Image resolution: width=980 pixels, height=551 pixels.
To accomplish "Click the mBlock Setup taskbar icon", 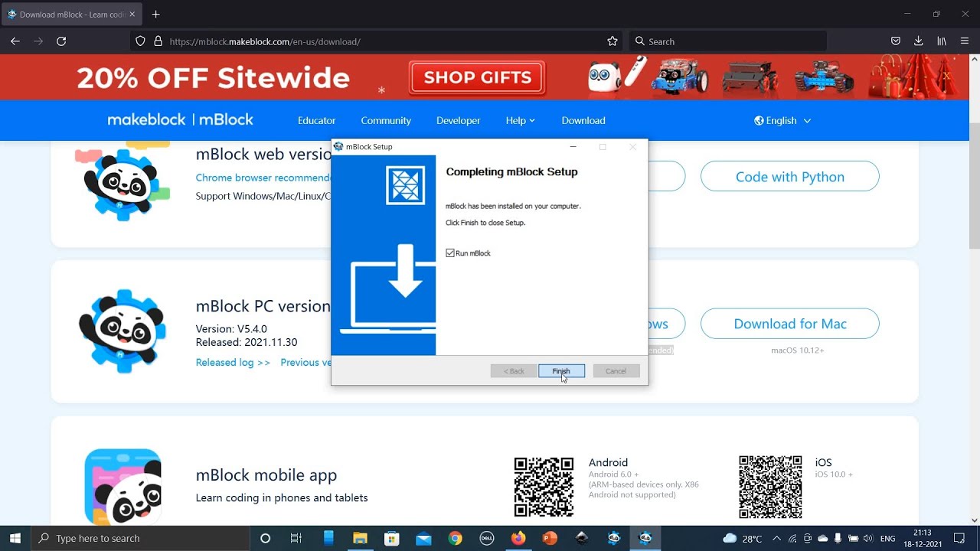I will pyautogui.click(x=645, y=538).
